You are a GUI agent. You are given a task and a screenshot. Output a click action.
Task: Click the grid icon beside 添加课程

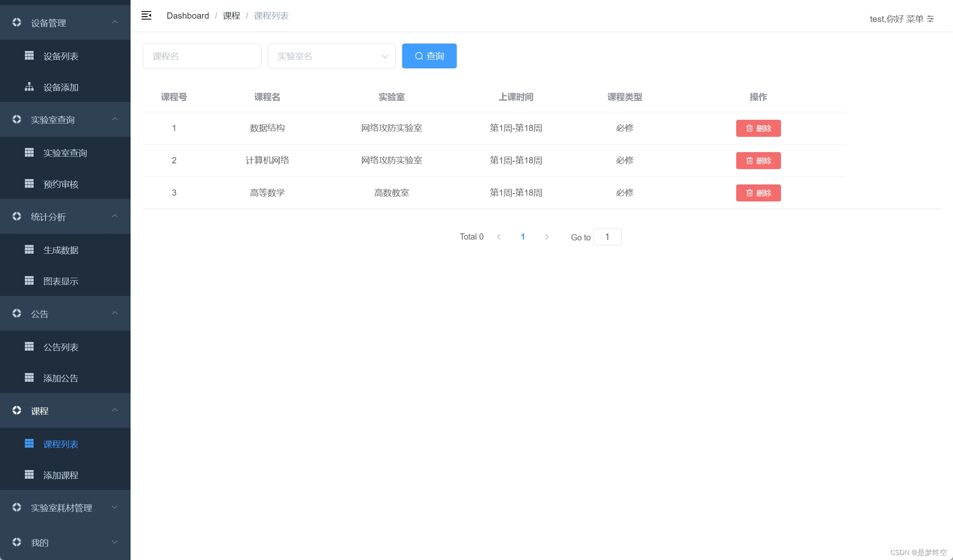click(29, 475)
